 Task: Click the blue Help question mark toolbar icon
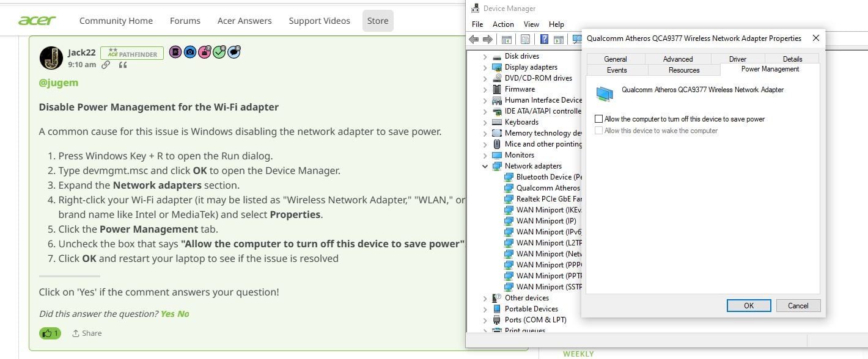point(544,39)
